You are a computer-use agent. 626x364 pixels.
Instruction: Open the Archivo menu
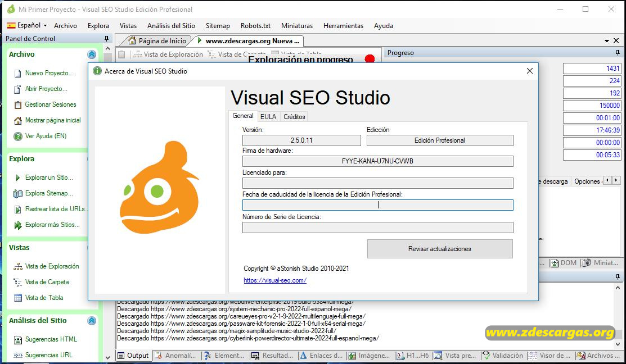[x=65, y=25]
